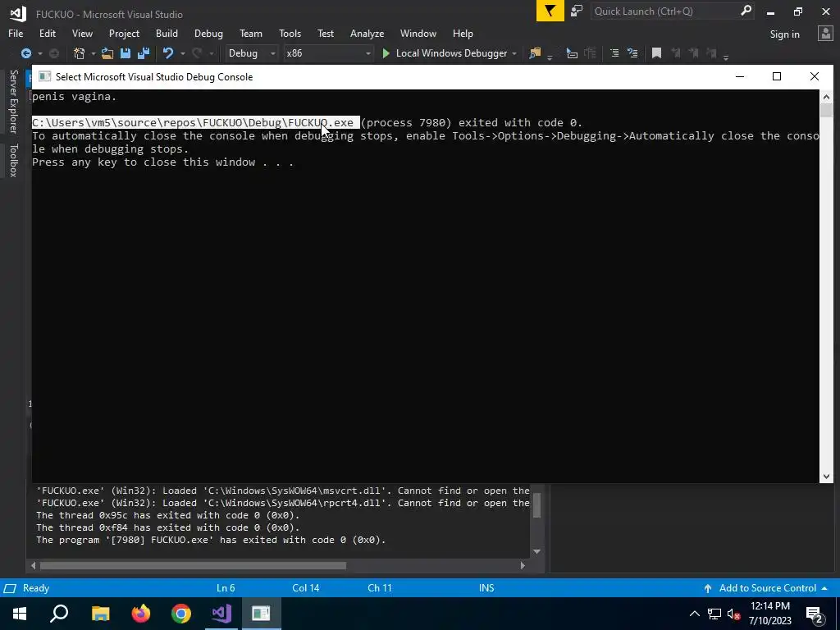Launch Google Chrome from the taskbar
Screen dimensions: 840x630
(181, 614)
